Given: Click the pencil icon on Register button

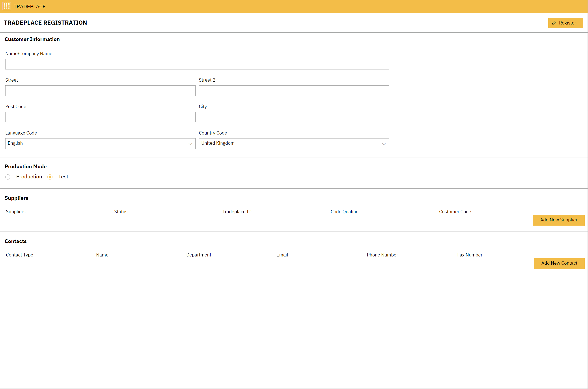Looking at the screenshot, I should pos(554,23).
